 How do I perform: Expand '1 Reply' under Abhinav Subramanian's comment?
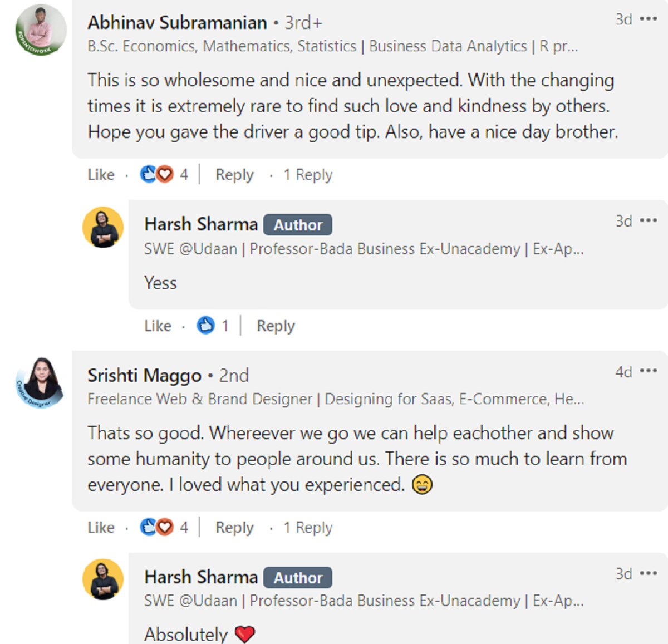tap(308, 175)
